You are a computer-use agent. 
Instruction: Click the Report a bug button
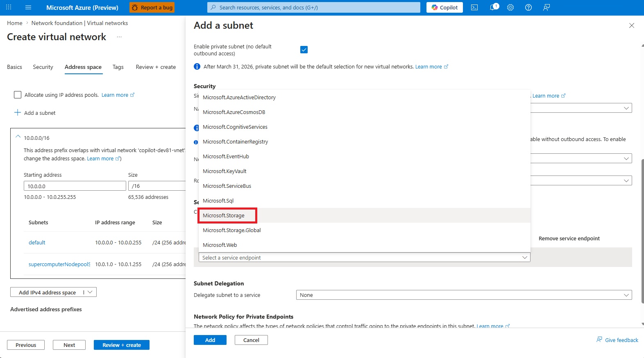(152, 7)
